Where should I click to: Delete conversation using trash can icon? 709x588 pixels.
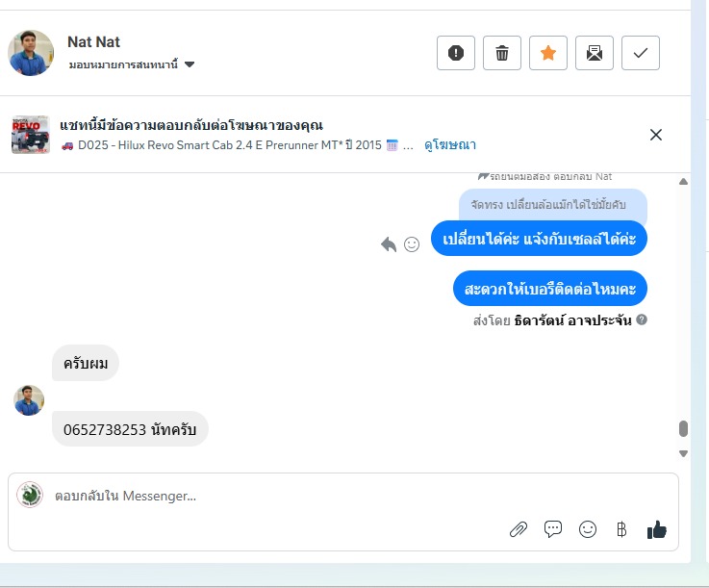(502, 53)
